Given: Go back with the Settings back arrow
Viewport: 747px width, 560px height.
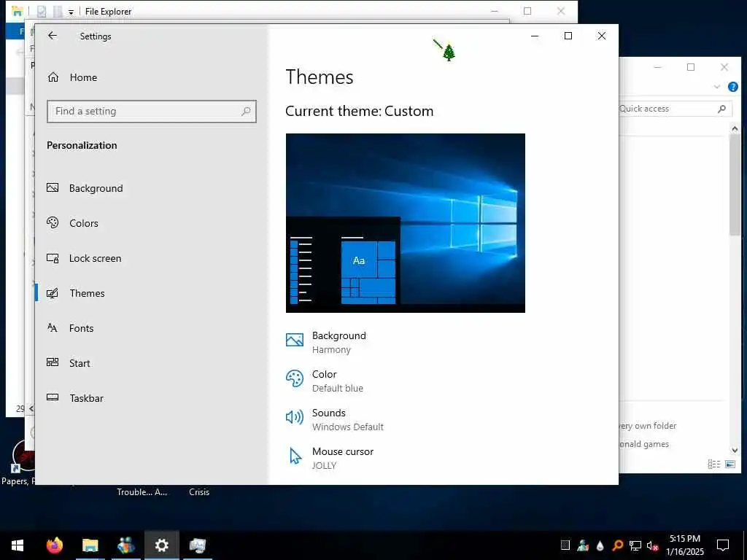Looking at the screenshot, I should pos(53,36).
